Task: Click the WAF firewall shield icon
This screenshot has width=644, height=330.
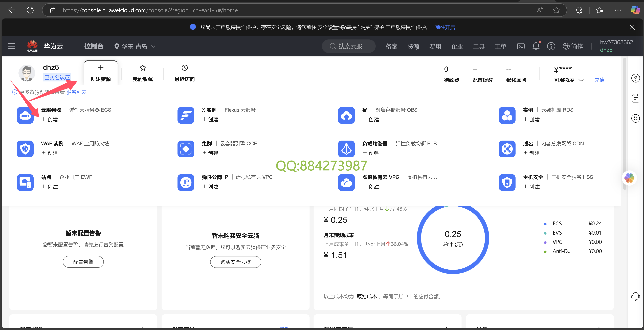Action: click(25, 149)
